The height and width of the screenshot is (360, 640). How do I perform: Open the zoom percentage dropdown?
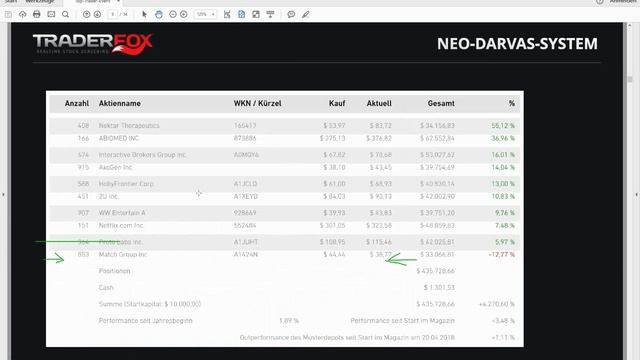click(205, 14)
